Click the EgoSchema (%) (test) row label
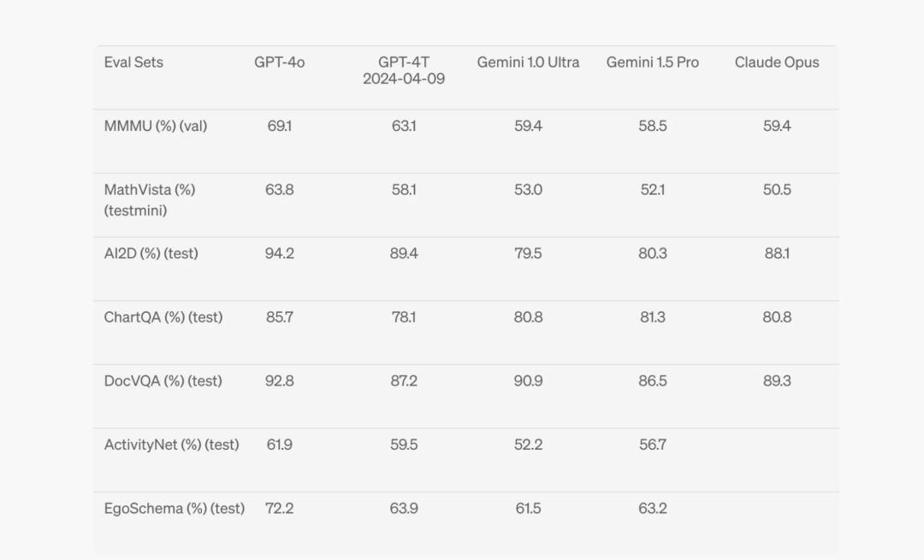The height and width of the screenshot is (560, 924). (175, 508)
